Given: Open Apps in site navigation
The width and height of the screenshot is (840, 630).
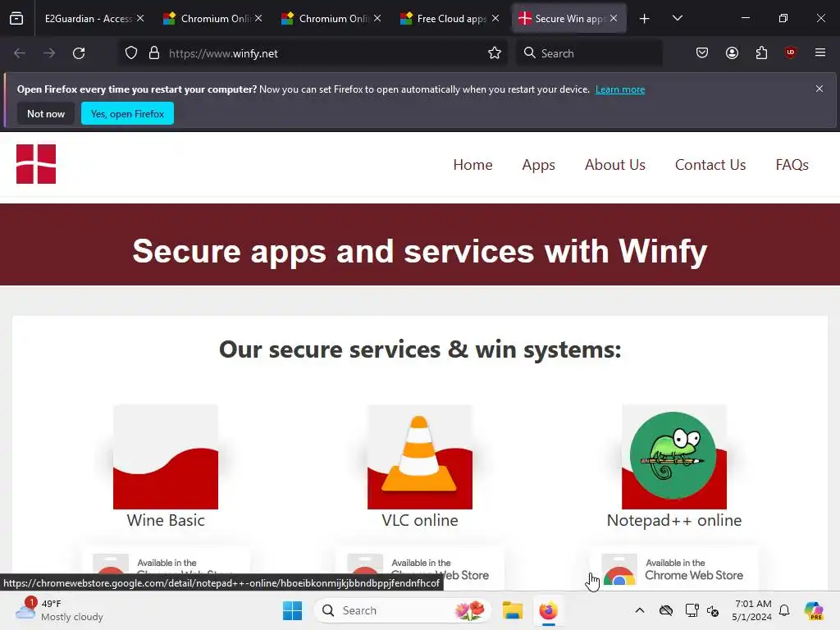Looking at the screenshot, I should pos(538,164).
